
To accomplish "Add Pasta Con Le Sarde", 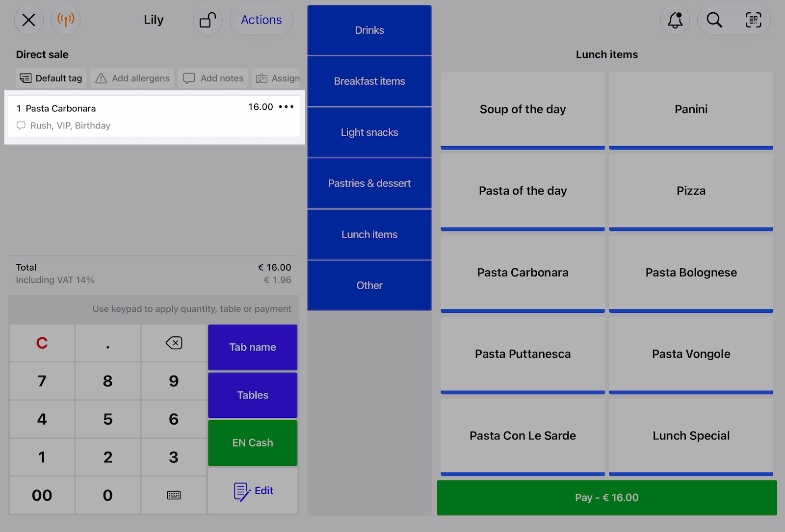I will tap(523, 437).
